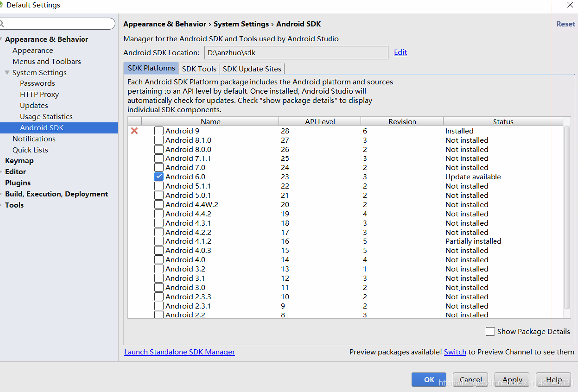The width and height of the screenshot is (578, 392).
Task: Select the Android 2.2 row name
Action: click(185, 315)
